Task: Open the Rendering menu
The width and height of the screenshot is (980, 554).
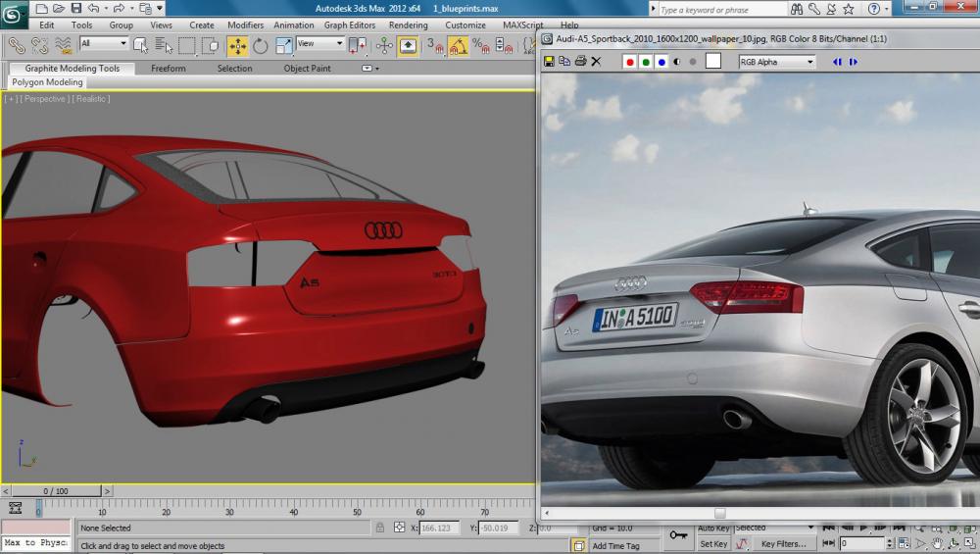Action: [408, 25]
